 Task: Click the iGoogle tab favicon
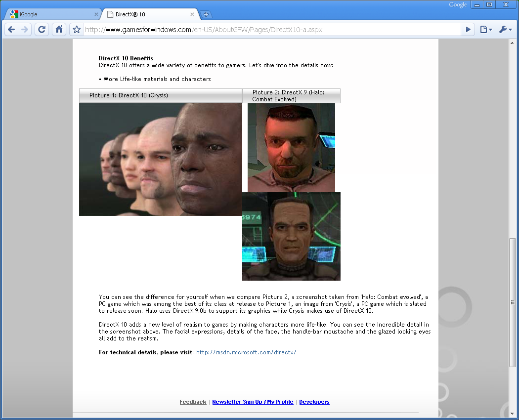tap(14, 14)
